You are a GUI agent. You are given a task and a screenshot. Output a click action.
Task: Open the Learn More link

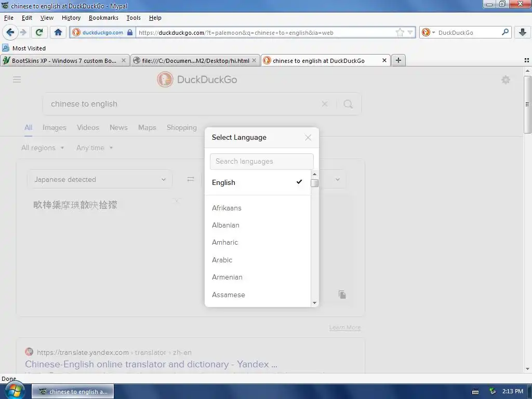[x=345, y=327]
